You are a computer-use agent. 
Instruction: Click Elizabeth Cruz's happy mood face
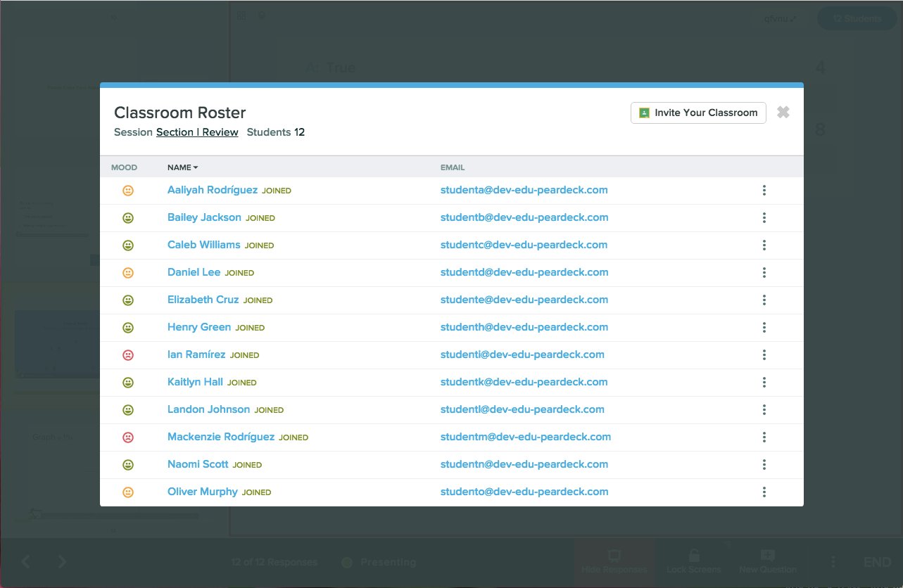click(128, 300)
